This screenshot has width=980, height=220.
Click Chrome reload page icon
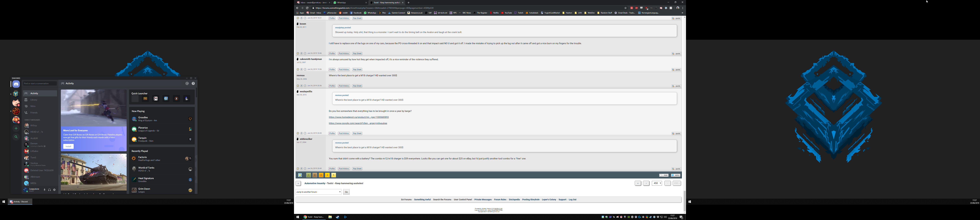click(x=307, y=8)
